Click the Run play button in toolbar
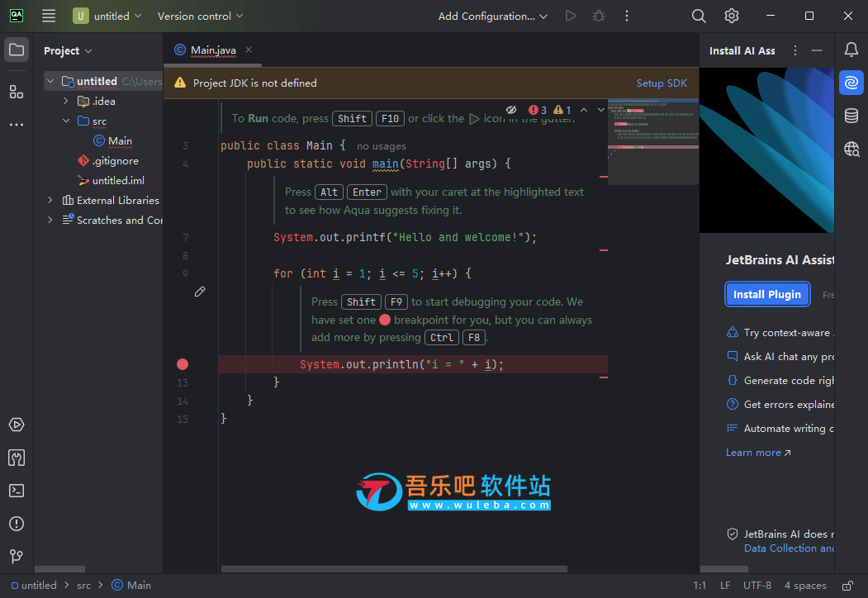Viewport: 868px width, 598px height. pyautogui.click(x=571, y=16)
